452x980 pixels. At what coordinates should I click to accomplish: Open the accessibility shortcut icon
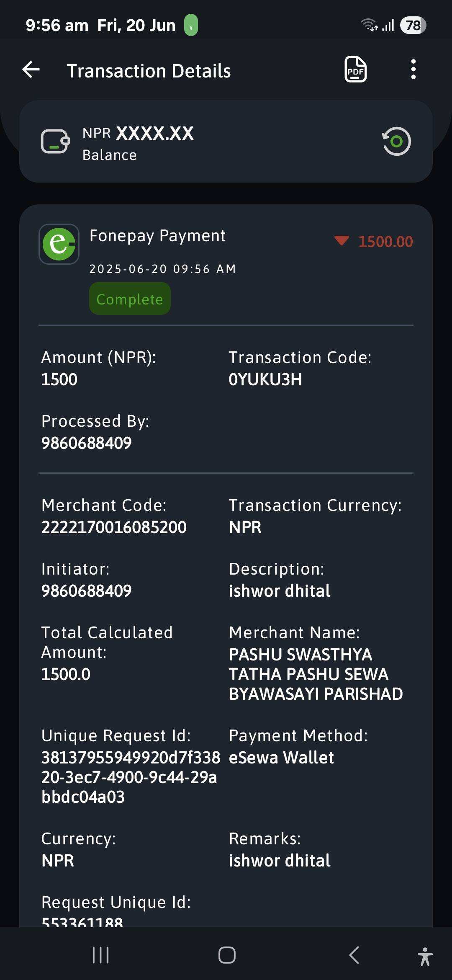tap(425, 957)
